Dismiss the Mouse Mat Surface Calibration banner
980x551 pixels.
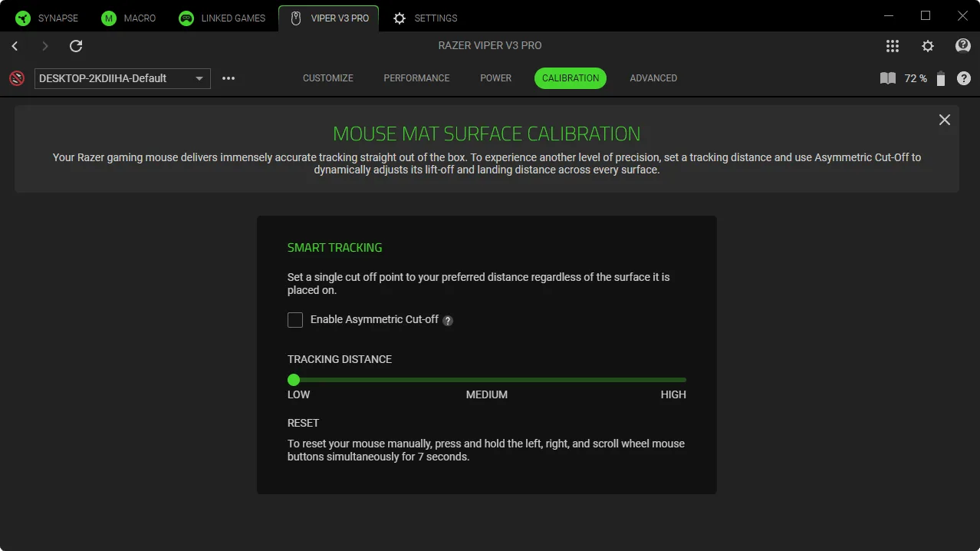pyautogui.click(x=945, y=120)
